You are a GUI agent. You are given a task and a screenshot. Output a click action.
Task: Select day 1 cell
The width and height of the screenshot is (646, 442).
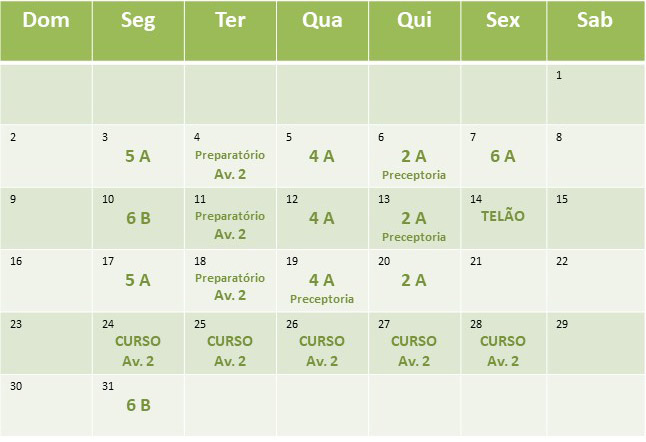[x=596, y=94]
